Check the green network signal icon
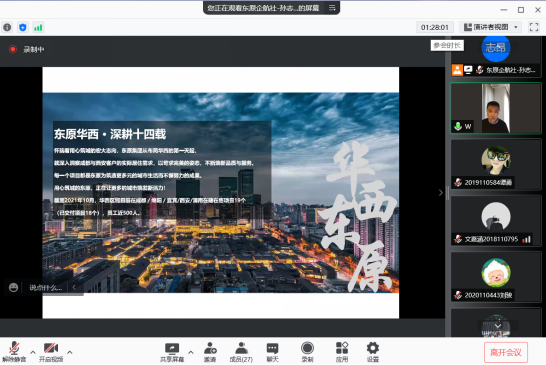Image resolution: width=546 pixels, height=365 pixels. 38,27
